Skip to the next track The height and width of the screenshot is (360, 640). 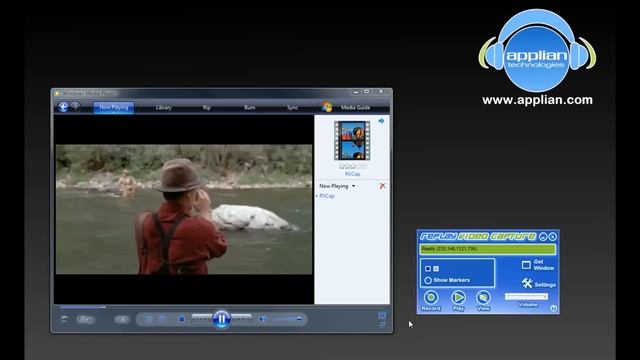click(242, 319)
